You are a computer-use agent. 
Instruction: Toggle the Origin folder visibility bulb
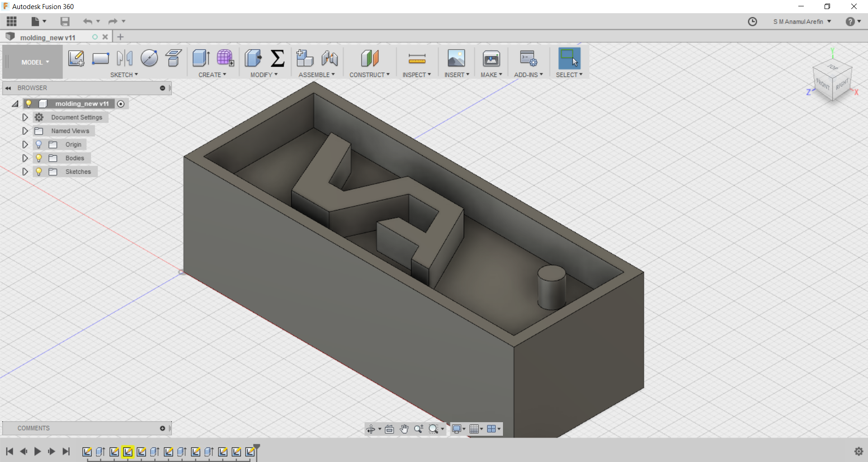(x=39, y=144)
